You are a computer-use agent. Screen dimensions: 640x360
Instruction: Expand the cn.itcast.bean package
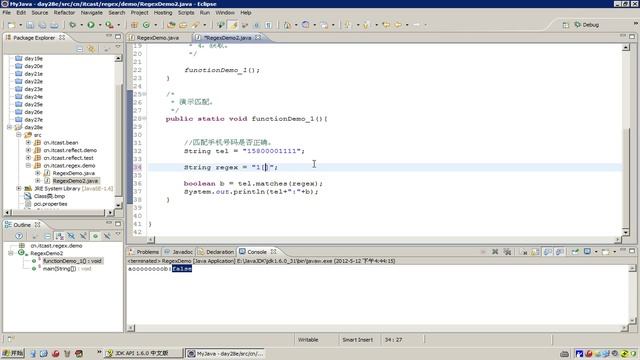point(28,142)
